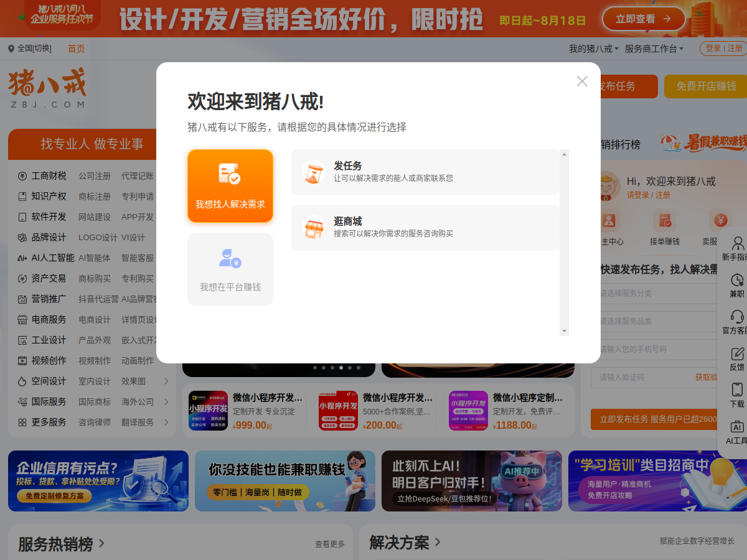Click the dialog scrollbar up arrow
This screenshot has height=560, width=747.
[x=564, y=154]
